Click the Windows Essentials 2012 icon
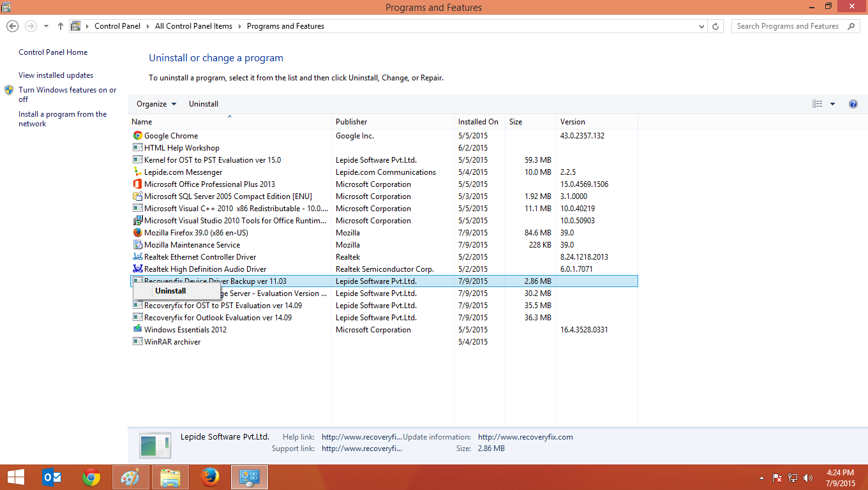Image resolution: width=868 pixels, height=490 pixels. coord(137,330)
